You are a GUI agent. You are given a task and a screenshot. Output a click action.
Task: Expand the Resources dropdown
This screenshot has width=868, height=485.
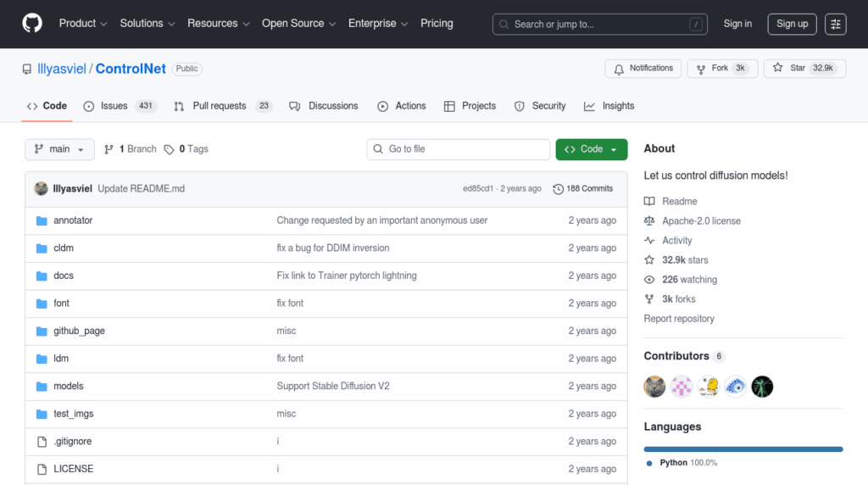[x=218, y=23]
